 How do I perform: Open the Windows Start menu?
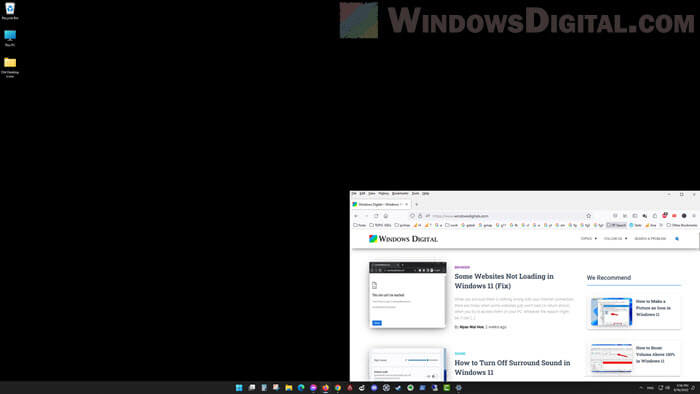click(239, 388)
